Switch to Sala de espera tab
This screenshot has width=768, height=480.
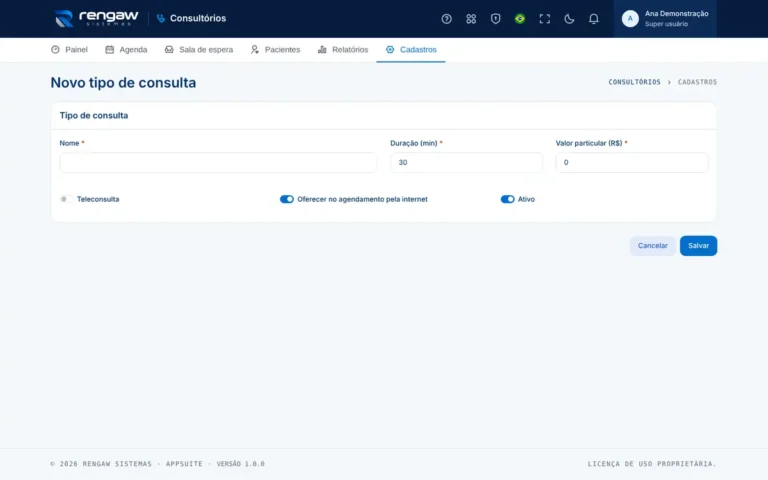pos(199,49)
